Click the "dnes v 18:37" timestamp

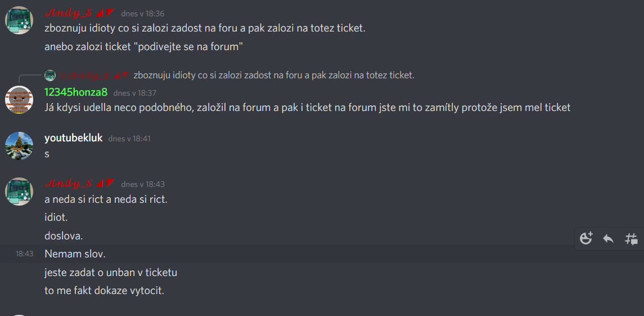(135, 93)
